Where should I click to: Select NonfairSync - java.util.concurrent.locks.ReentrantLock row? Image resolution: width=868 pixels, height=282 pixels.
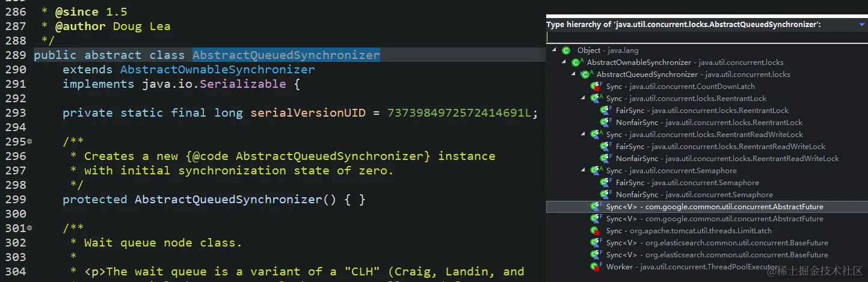(709, 123)
